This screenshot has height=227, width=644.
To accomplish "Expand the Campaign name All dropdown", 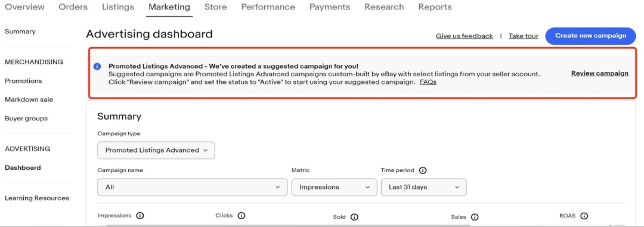I will tap(192, 187).
